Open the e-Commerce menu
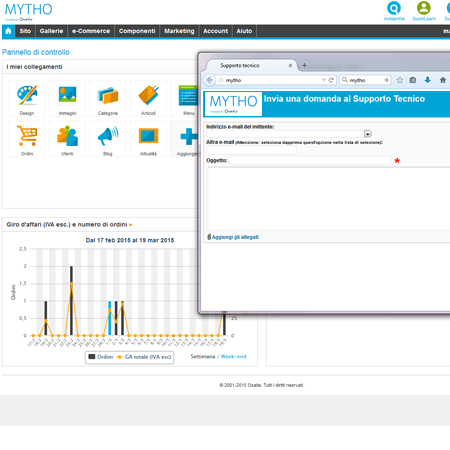 coord(91,31)
